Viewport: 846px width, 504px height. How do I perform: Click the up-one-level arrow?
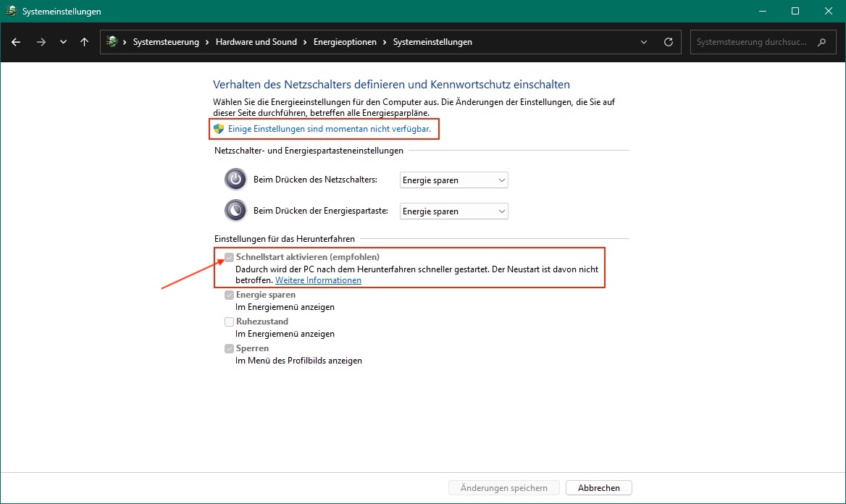pos(84,42)
